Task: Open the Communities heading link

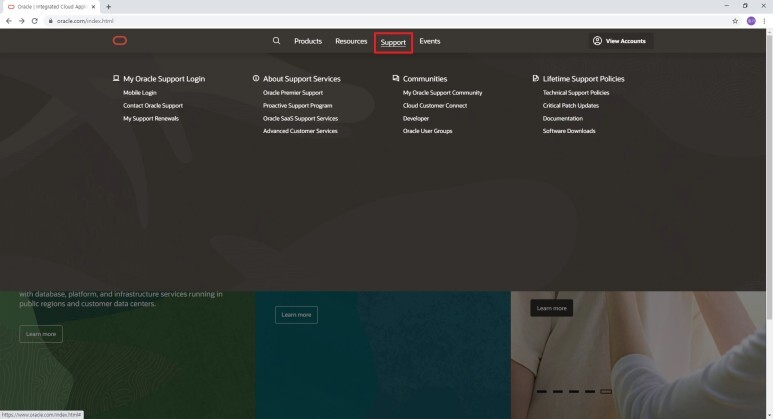Action: (425, 79)
